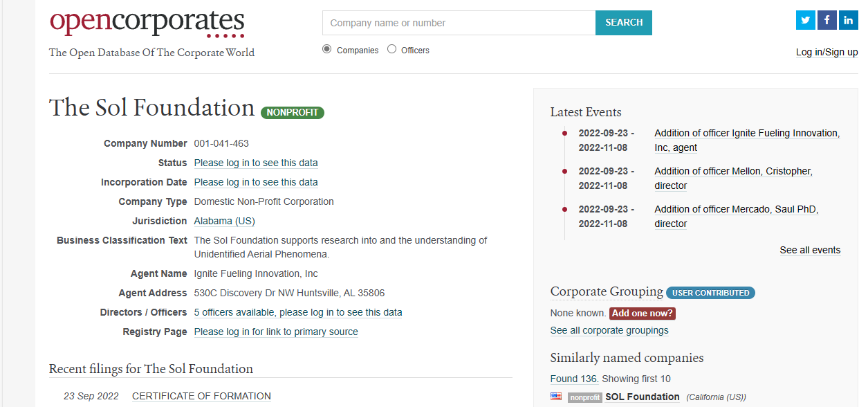Viewport: 868px width, 407px height.
Task: Open the Twitter social icon
Action: pos(806,20)
